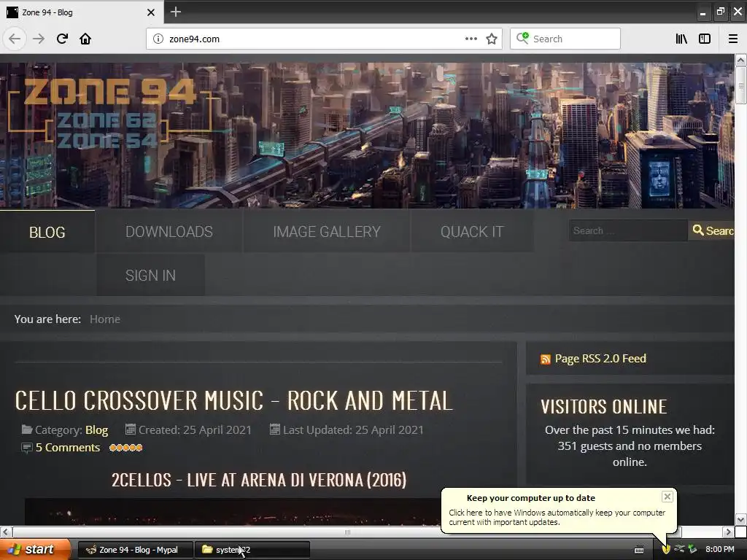
Task: Close the Zone 94 - Blog tab
Action: click(150, 12)
